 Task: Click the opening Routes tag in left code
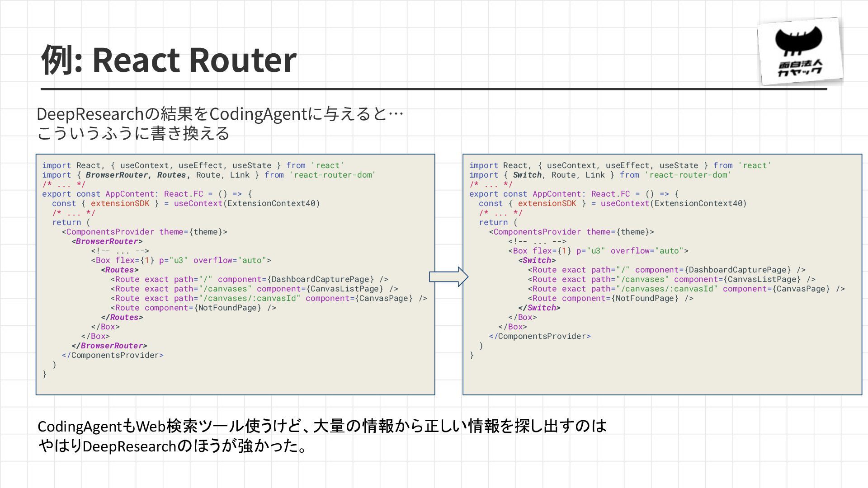click(120, 270)
